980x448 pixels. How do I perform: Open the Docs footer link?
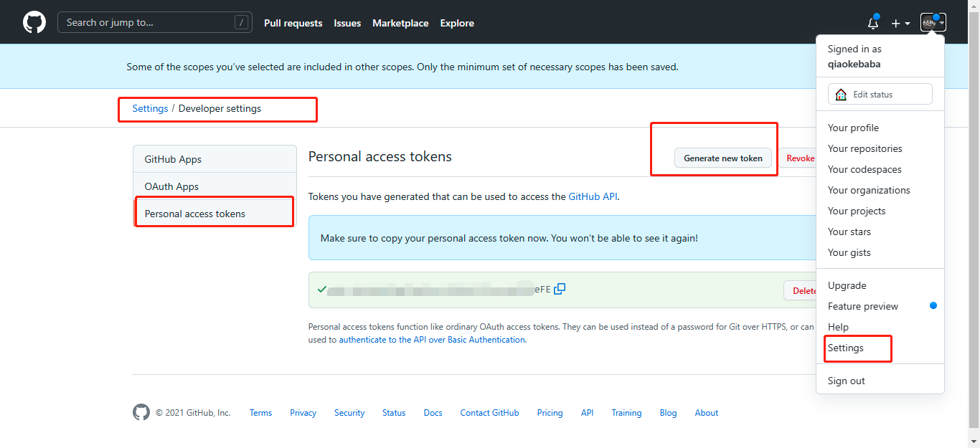(x=433, y=413)
